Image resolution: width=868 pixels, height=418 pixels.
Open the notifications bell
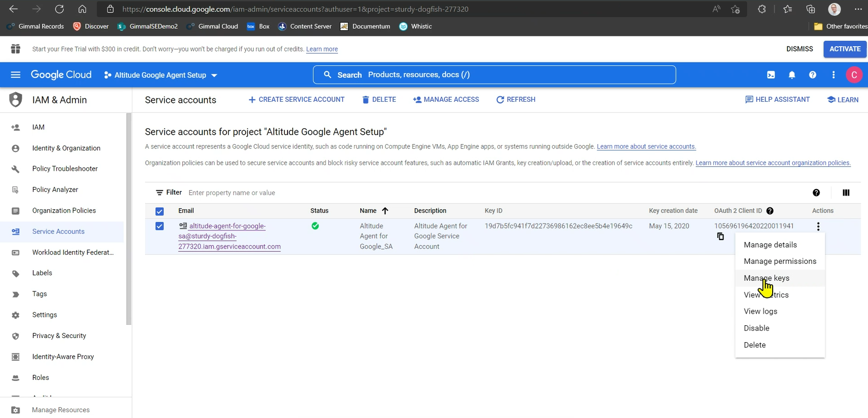point(792,75)
